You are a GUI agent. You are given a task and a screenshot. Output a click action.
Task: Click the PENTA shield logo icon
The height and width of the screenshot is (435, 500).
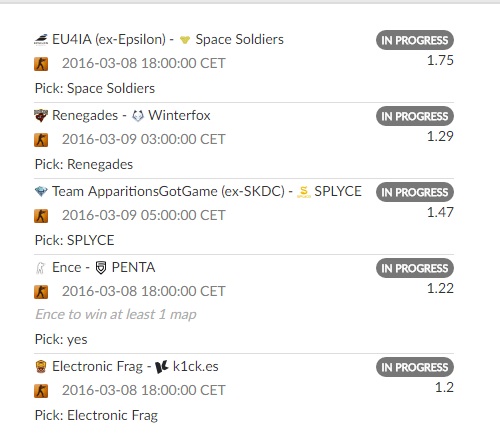(x=101, y=268)
